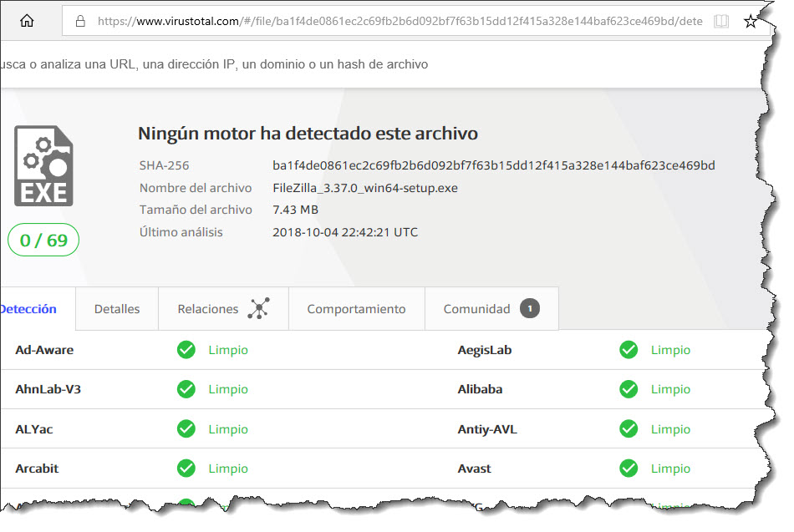Click the Relaciones graph network icon

pos(259,308)
